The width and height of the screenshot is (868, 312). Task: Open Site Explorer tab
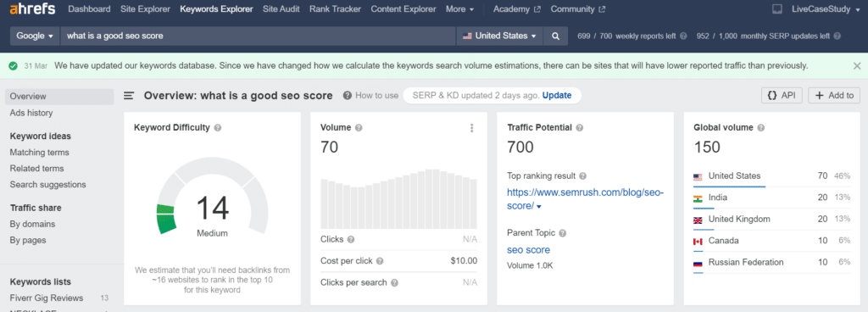145,8
